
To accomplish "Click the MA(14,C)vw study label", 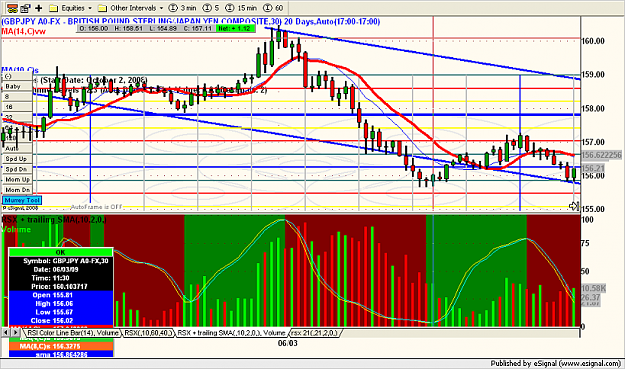I will point(24,31).
